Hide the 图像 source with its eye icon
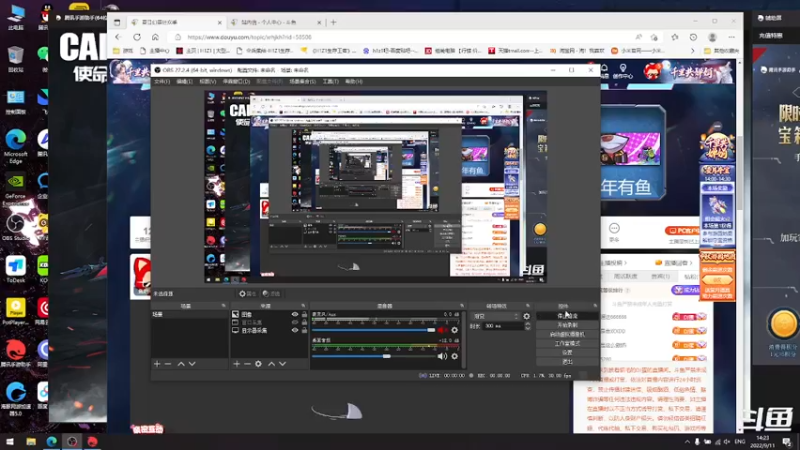Viewport: 800px width, 450px height. [294, 315]
